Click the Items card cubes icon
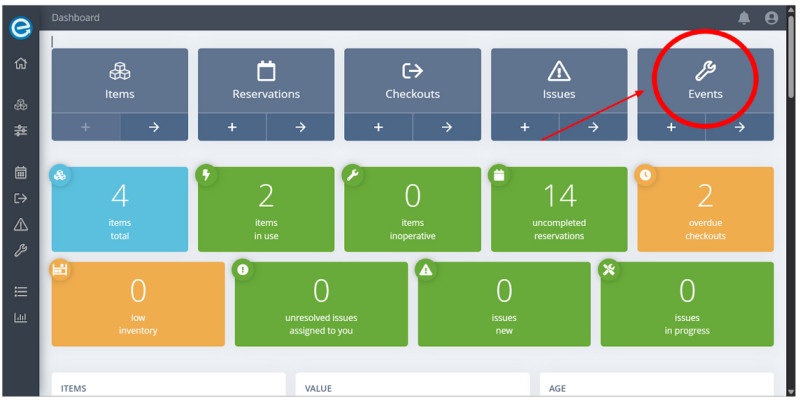 coord(120,71)
